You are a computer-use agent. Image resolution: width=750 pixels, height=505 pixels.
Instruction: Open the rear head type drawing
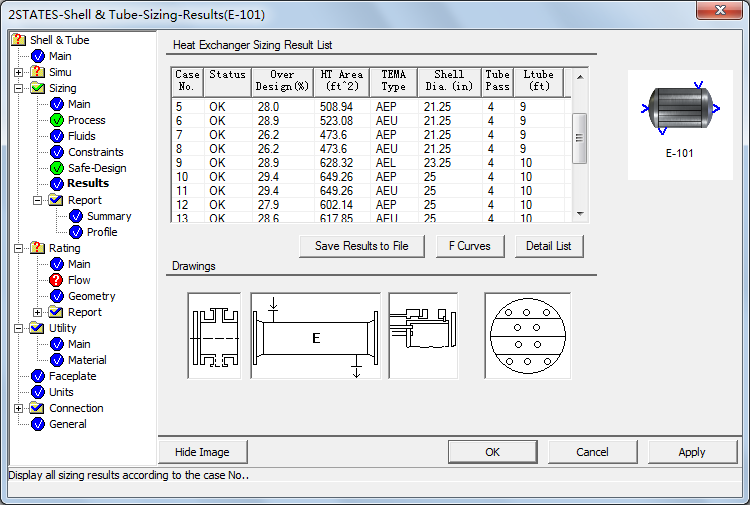click(x=423, y=336)
